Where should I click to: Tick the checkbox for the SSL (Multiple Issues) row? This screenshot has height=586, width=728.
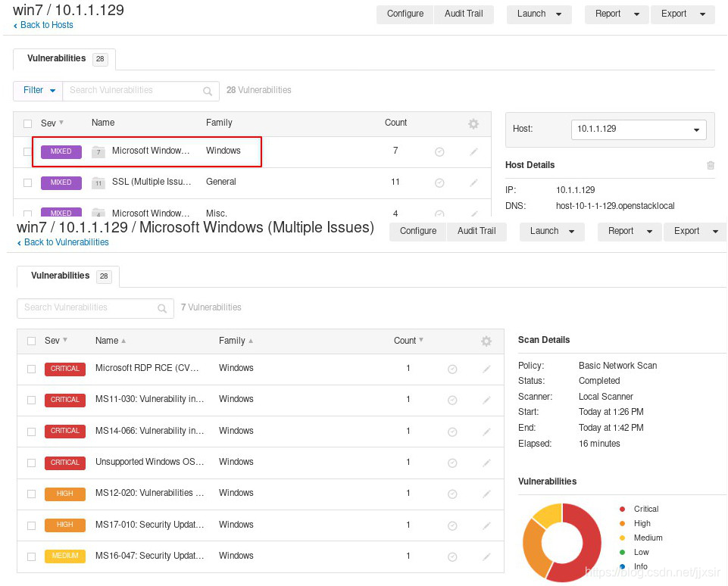click(28, 182)
